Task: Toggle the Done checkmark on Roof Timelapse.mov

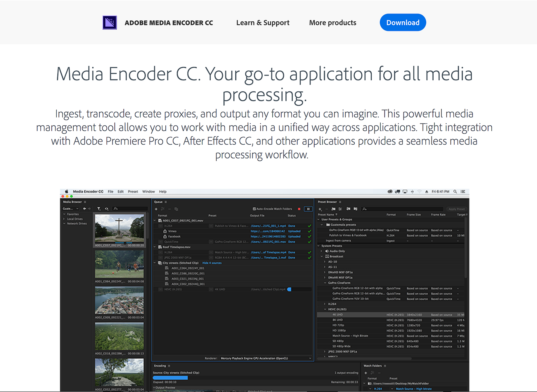Action: pos(309,252)
